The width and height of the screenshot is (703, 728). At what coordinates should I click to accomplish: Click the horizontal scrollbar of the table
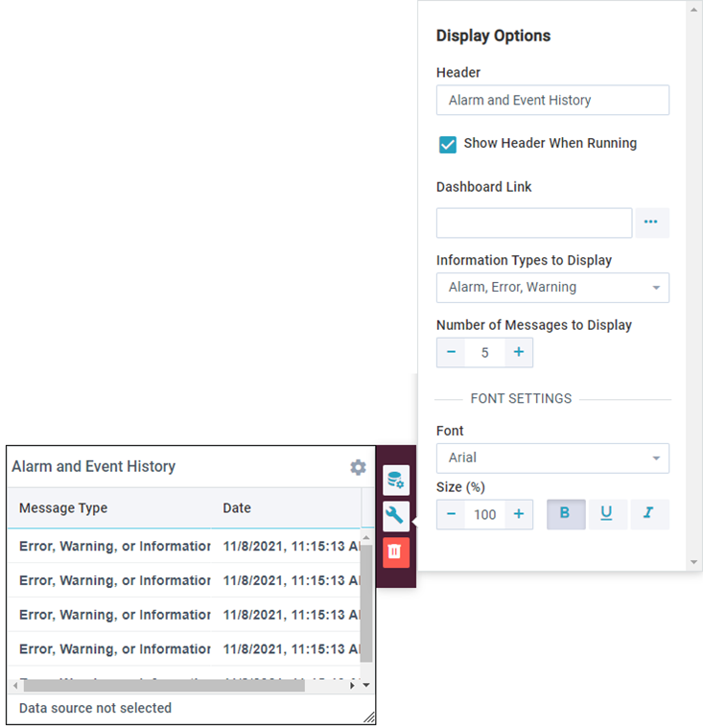[x=164, y=685]
